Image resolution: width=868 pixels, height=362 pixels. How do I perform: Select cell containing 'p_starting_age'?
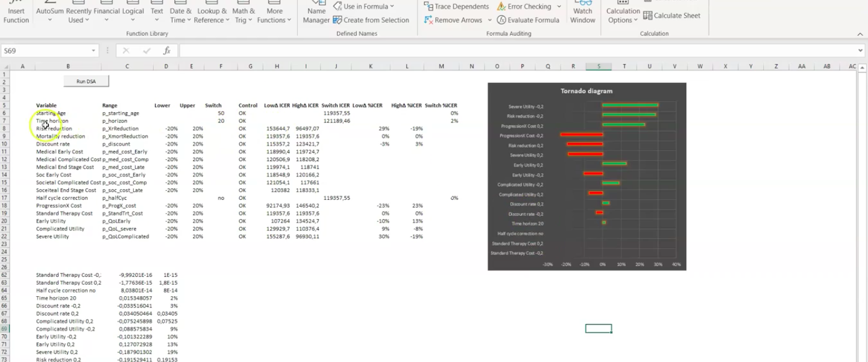[x=127, y=113]
